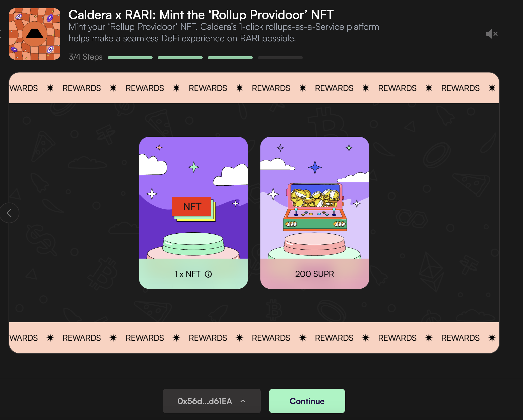Click the Continue button
This screenshot has width=523, height=420.
click(x=307, y=401)
